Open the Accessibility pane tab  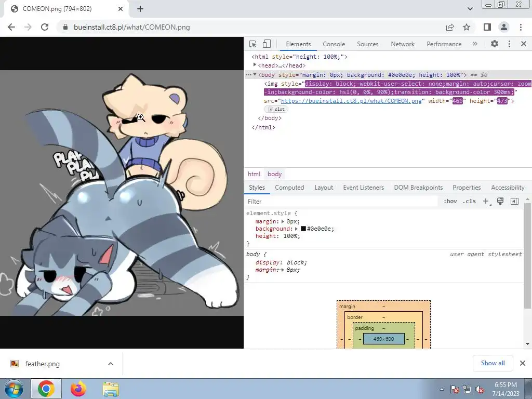click(508, 187)
